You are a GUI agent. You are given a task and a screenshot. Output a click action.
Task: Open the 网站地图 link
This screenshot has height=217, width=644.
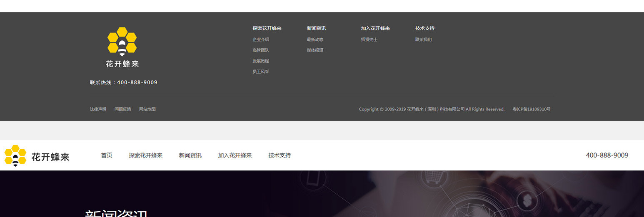[147, 109]
